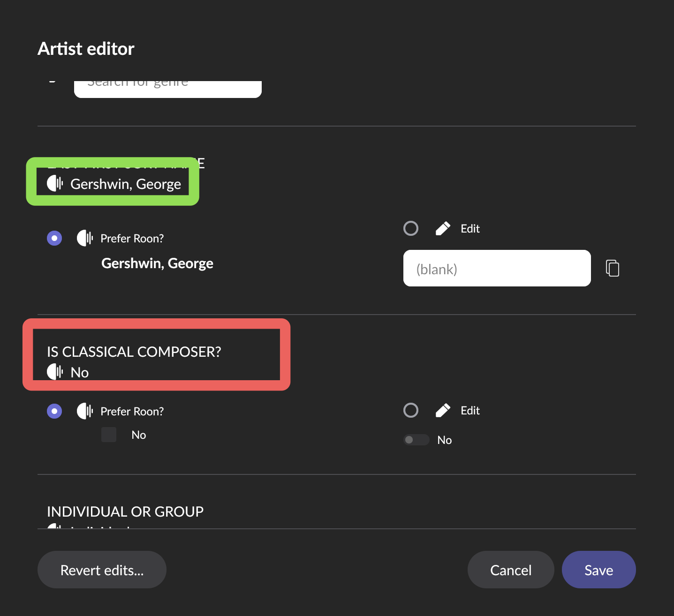674x616 pixels.
Task: Click the (blank) sort name input field
Action: tap(497, 268)
